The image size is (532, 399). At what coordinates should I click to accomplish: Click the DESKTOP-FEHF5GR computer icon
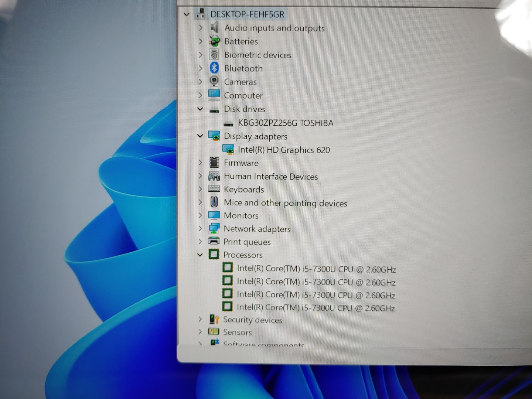[x=200, y=14]
